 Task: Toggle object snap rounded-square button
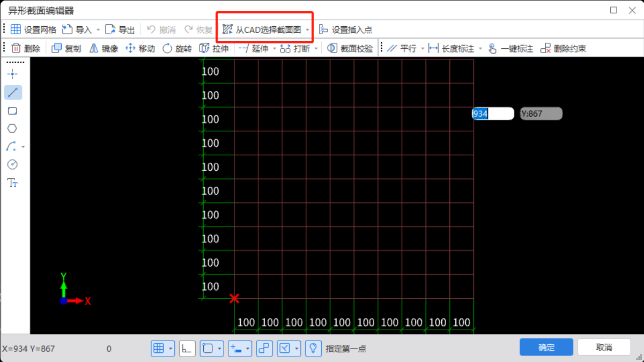click(x=208, y=349)
